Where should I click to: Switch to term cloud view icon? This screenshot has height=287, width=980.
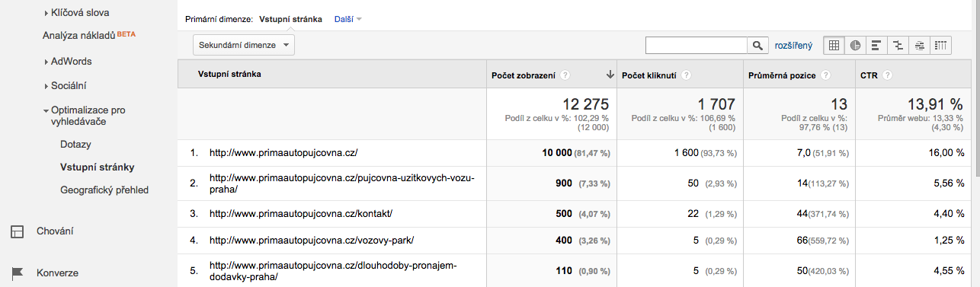920,46
